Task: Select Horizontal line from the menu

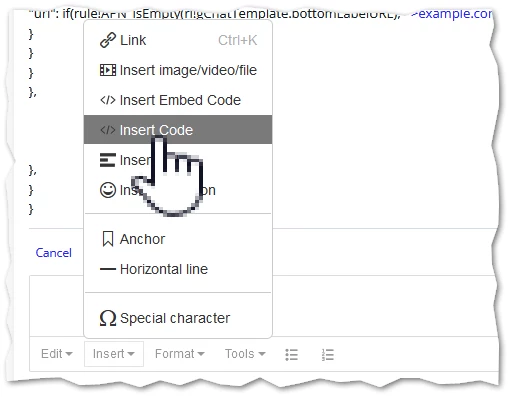Action: (x=178, y=269)
